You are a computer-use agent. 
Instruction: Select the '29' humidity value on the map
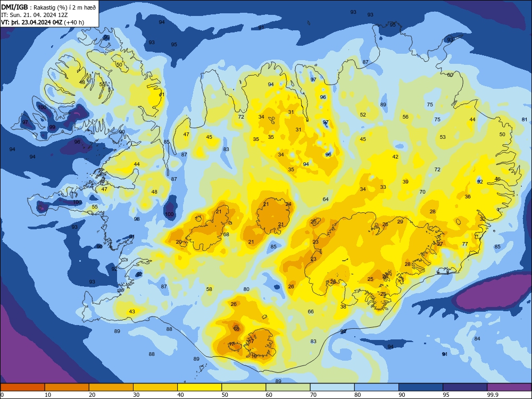[401, 221]
